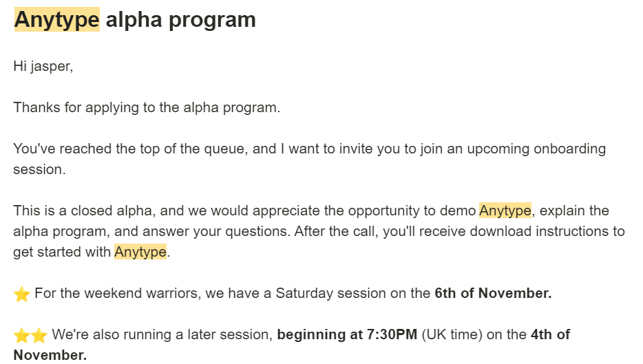Click the bold '4th of' date text

click(550, 335)
